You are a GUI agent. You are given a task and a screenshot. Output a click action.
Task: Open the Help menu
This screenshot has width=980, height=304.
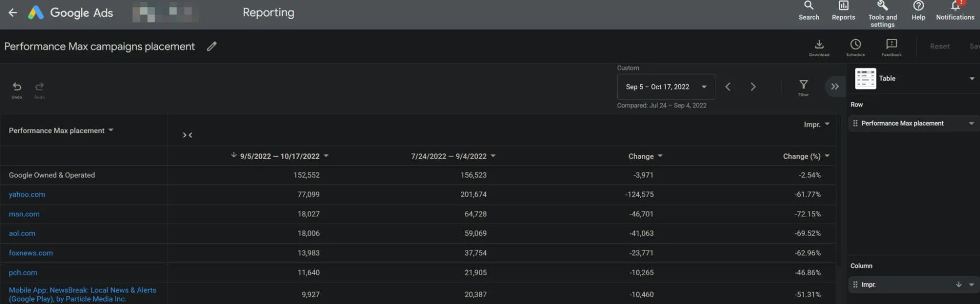tap(918, 11)
